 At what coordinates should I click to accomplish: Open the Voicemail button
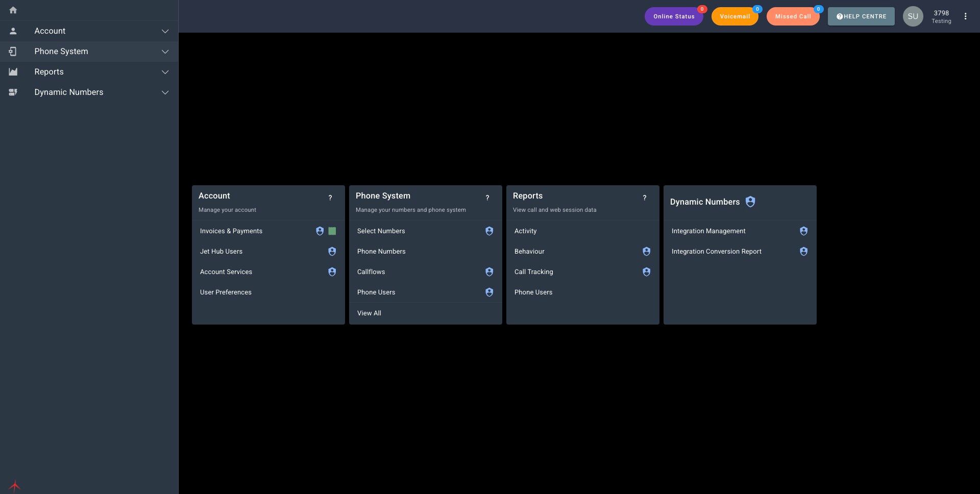734,16
